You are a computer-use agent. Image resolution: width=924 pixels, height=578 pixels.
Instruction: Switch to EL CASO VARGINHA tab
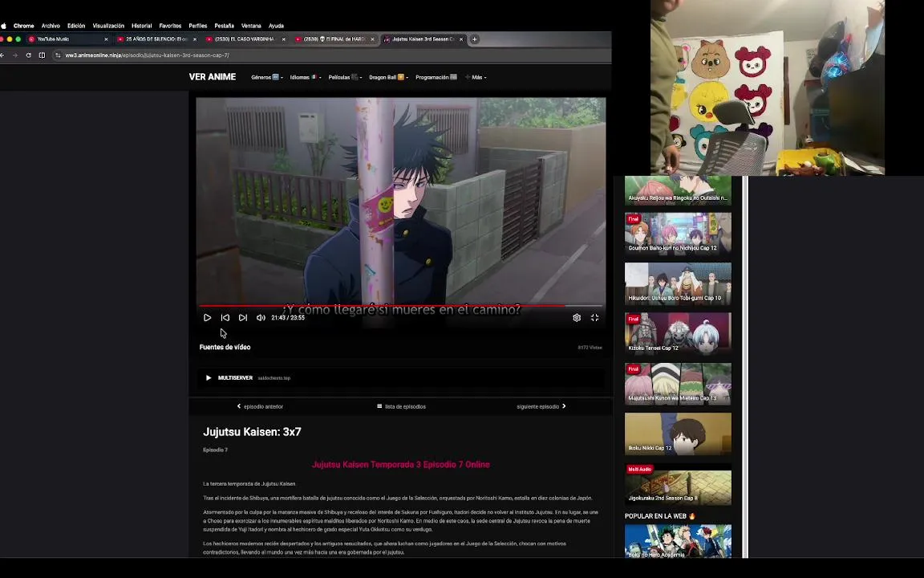[245, 39]
